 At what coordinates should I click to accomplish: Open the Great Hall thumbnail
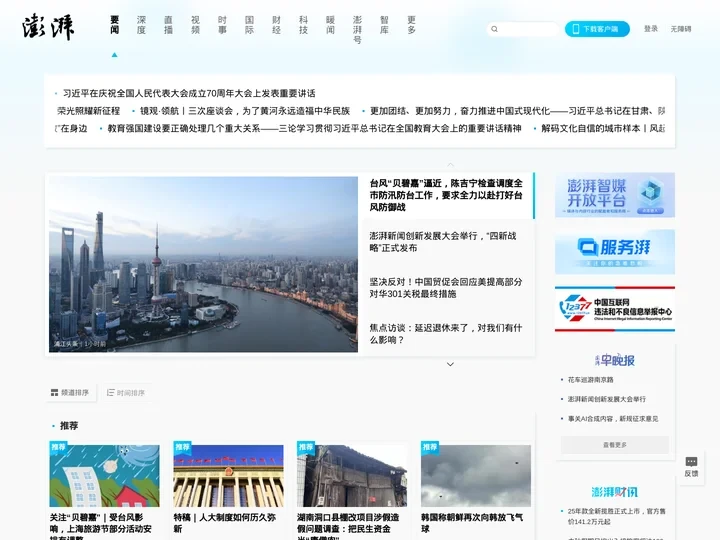228,476
